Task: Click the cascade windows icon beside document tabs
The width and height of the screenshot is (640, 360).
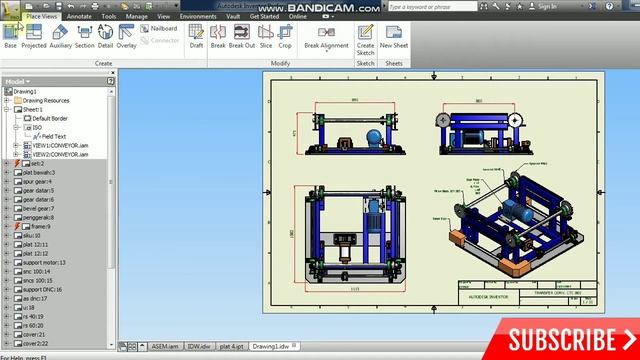Action: pyautogui.click(x=122, y=347)
